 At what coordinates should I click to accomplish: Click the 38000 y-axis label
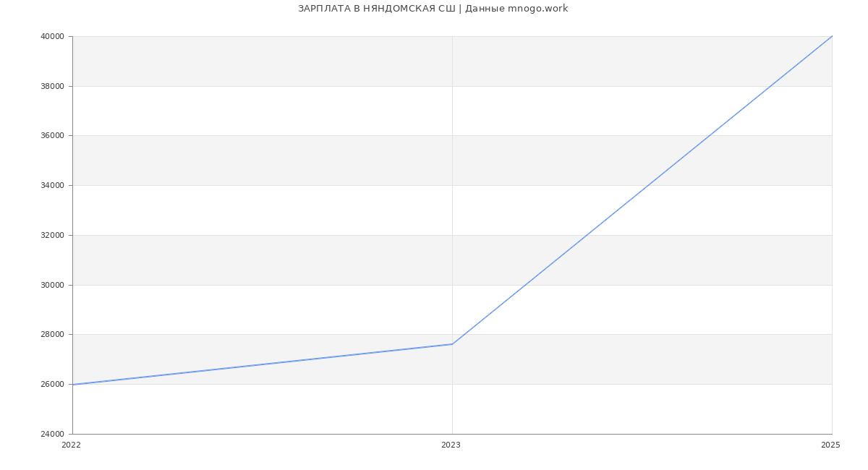[52, 86]
